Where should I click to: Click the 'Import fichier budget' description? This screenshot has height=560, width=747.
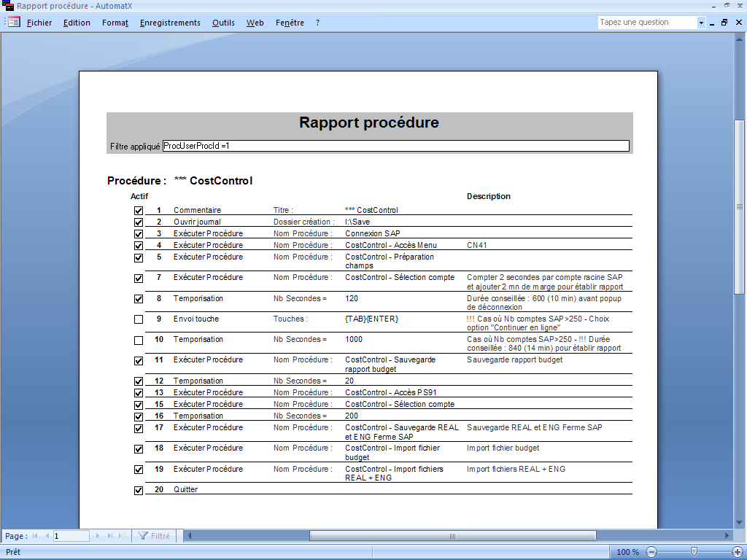pyautogui.click(x=503, y=448)
